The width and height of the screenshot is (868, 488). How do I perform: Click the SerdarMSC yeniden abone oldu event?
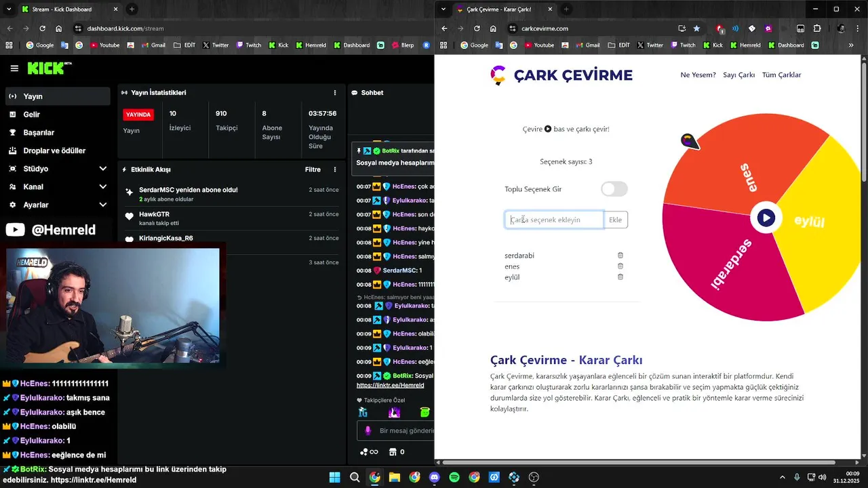231,195
